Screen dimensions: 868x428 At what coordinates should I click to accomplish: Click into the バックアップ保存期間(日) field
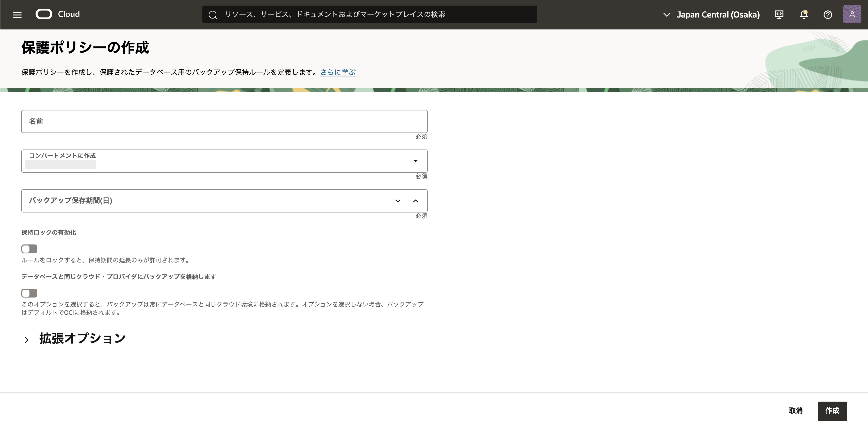[x=202, y=201]
